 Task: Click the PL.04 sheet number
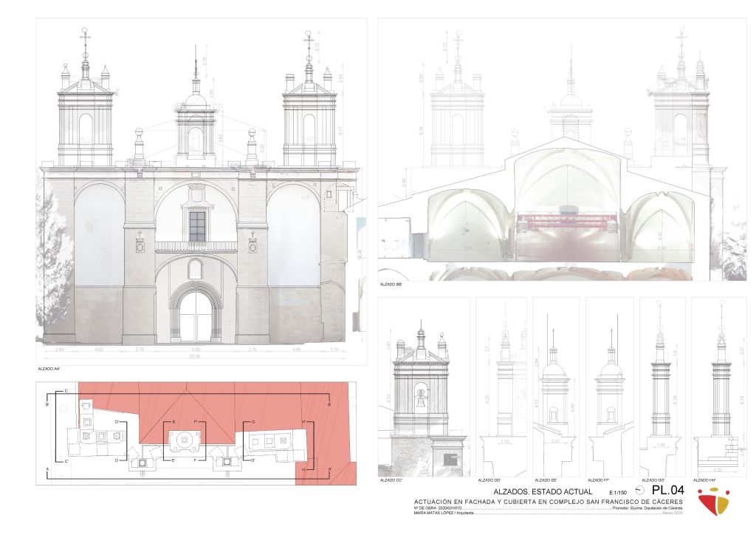(x=667, y=490)
